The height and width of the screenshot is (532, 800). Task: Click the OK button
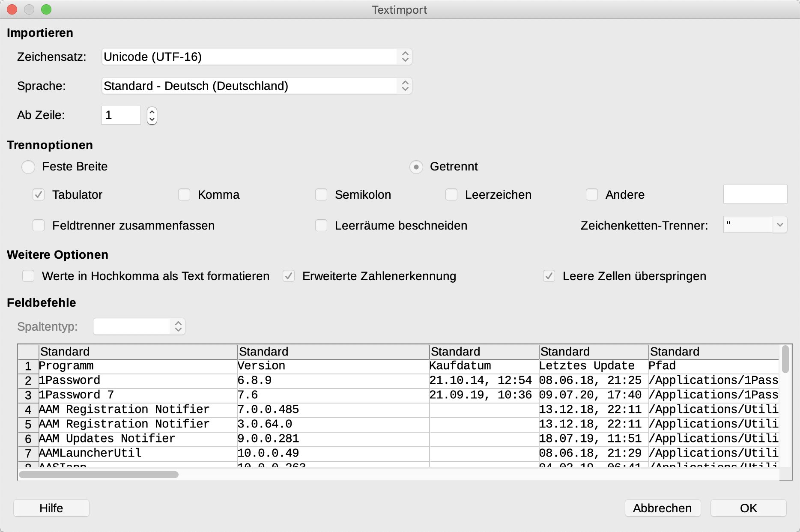(x=748, y=508)
